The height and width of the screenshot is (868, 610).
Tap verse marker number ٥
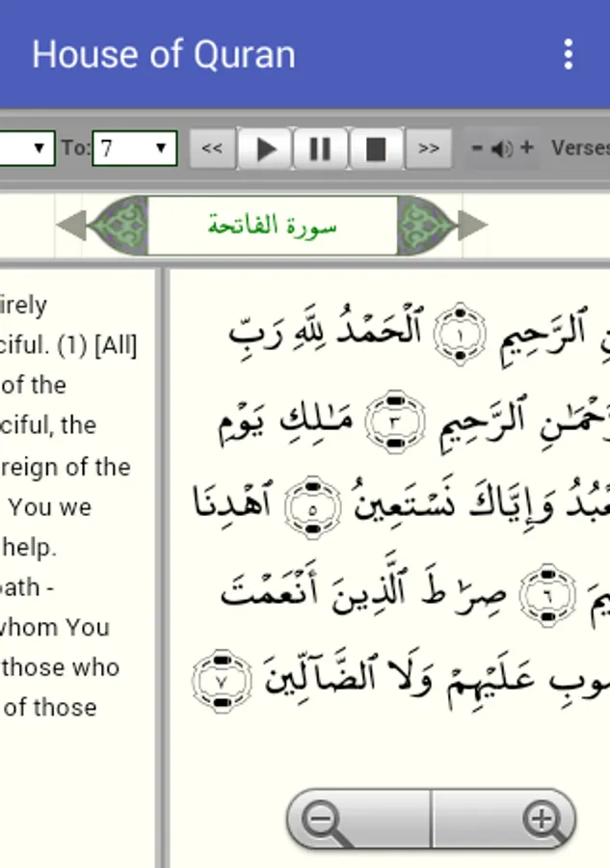coord(312,508)
